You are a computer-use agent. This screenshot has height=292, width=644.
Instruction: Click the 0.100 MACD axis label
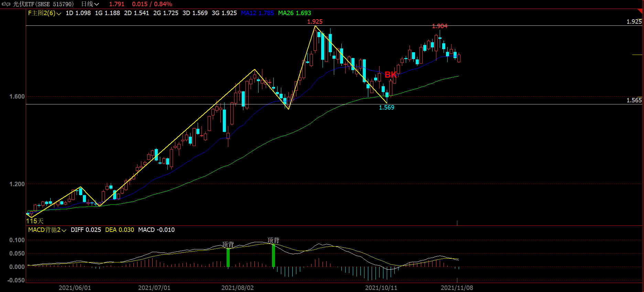pos(17,240)
